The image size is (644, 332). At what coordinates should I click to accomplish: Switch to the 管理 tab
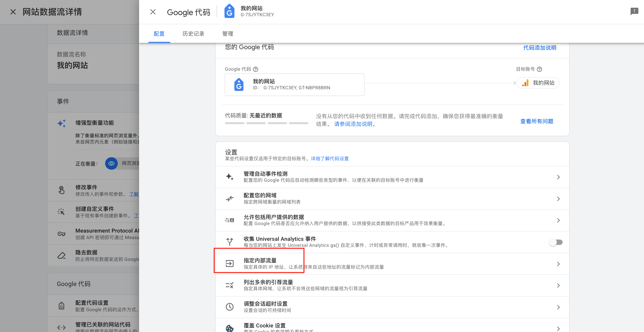click(228, 33)
